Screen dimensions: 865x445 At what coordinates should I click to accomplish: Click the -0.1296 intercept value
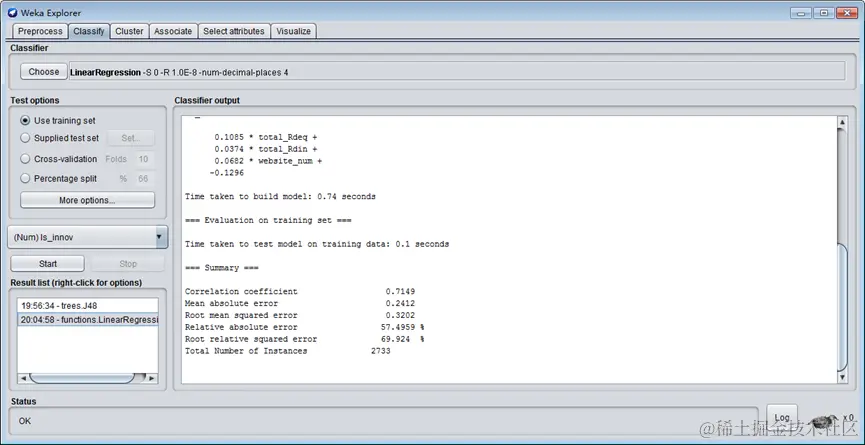click(x=226, y=173)
